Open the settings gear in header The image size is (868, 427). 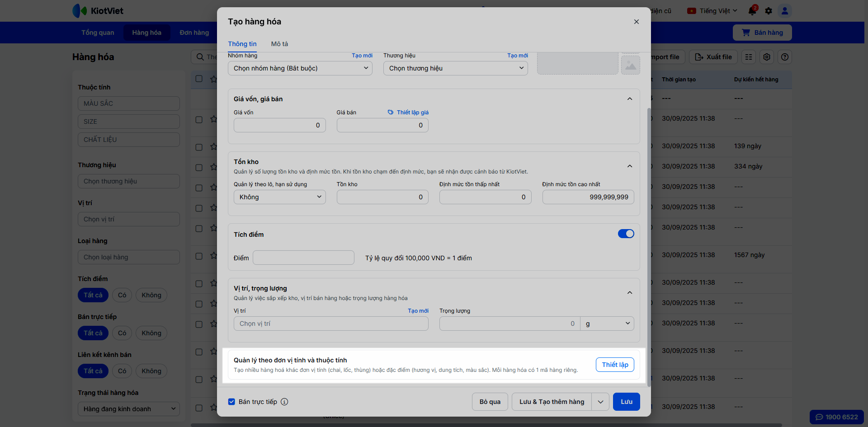coord(769,11)
